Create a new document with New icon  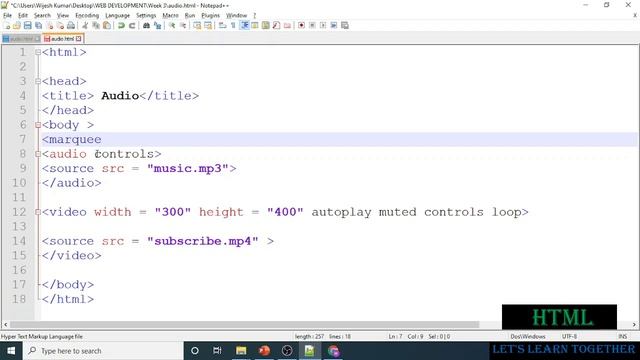6,25
